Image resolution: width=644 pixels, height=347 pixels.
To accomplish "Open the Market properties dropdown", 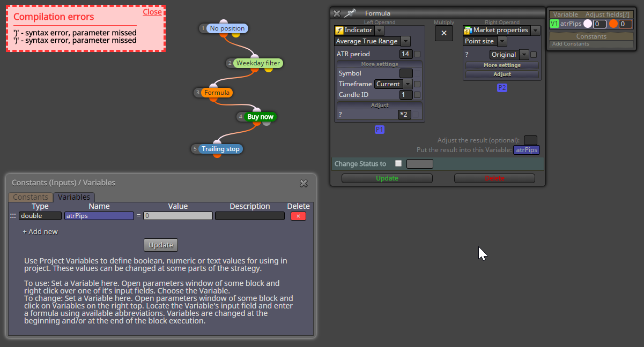I will (535, 31).
